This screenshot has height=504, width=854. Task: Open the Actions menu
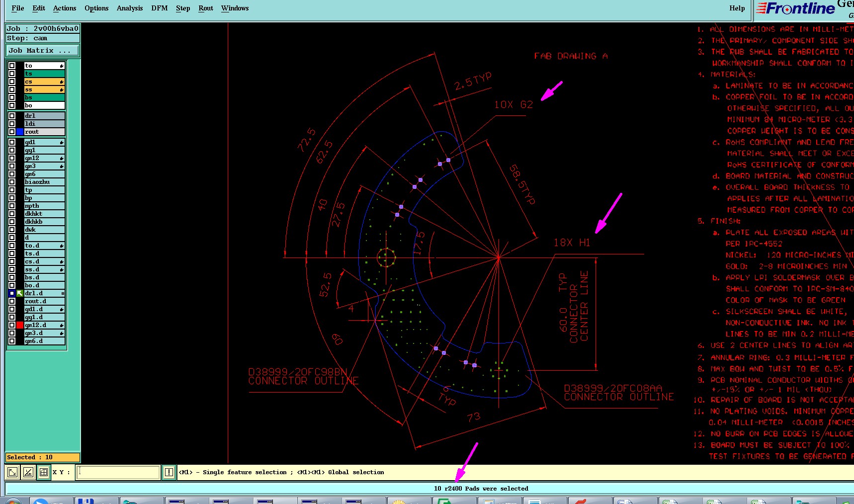click(65, 8)
